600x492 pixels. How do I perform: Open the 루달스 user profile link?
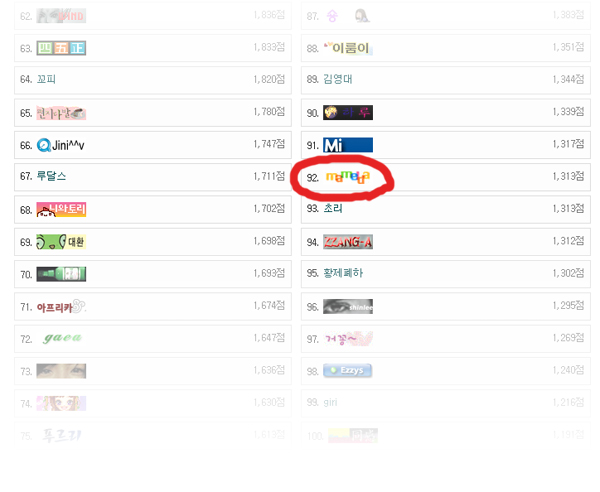pyautogui.click(x=51, y=176)
